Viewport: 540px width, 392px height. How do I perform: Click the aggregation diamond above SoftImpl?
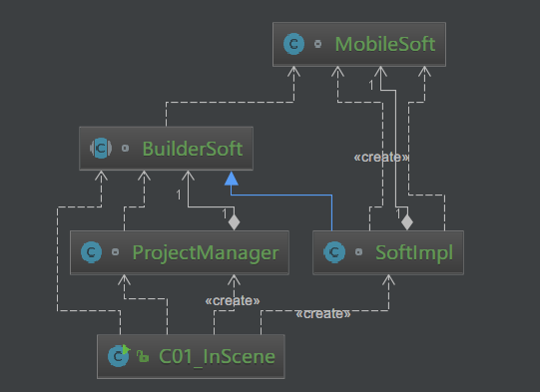[407, 222]
